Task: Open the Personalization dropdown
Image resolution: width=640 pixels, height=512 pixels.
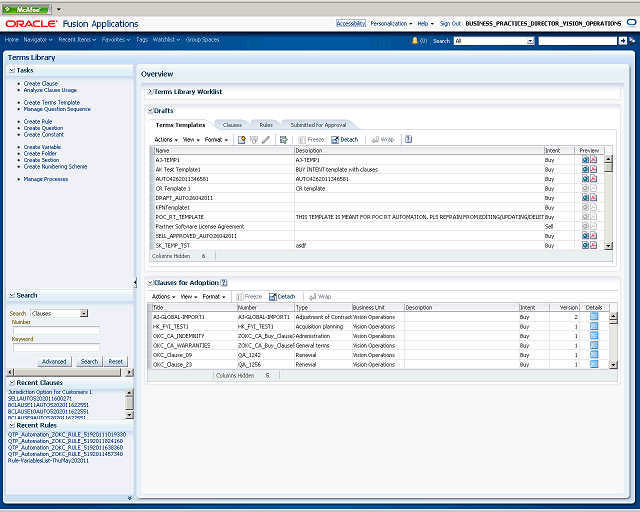Action: pos(391,24)
